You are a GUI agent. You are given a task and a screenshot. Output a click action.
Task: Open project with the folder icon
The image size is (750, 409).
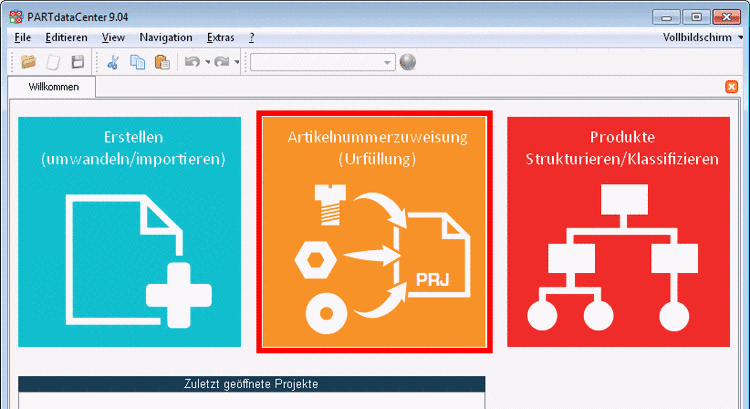(x=29, y=62)
